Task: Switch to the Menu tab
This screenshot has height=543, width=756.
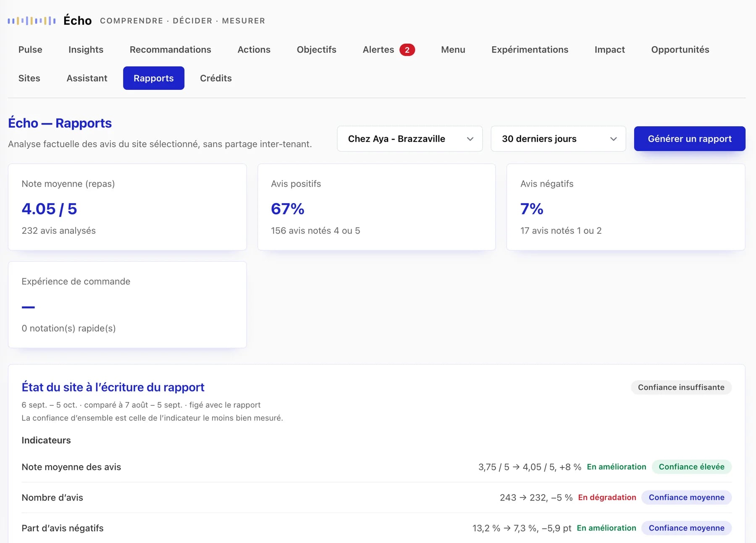Action: (x=453, y=50)
